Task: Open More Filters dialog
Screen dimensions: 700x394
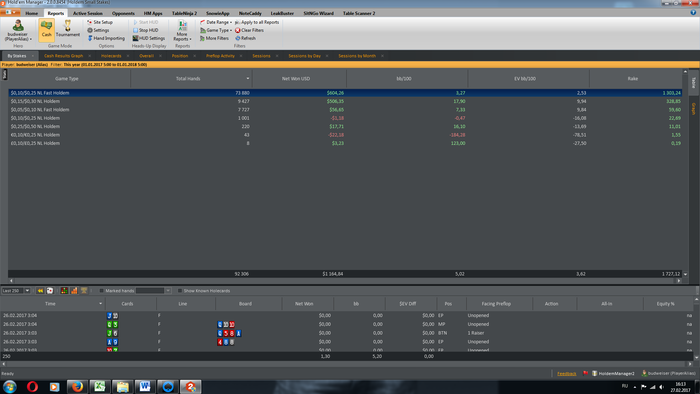Action: [214, 38]
